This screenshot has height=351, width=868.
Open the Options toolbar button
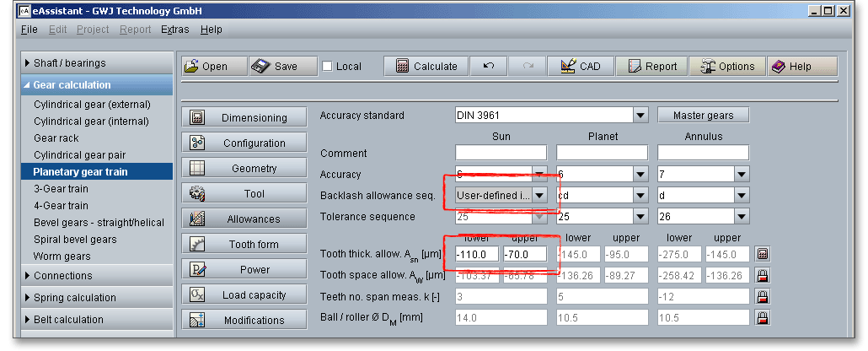tap(726, 67)
